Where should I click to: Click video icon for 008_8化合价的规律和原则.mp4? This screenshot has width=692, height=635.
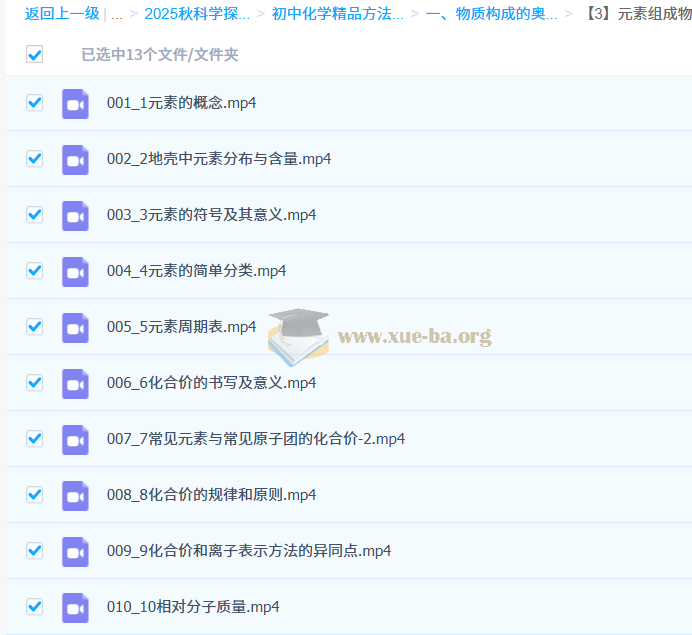click(75, 495)
